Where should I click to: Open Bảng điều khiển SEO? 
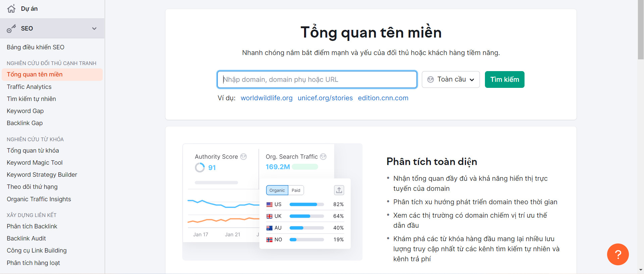(x=36, y=47)
